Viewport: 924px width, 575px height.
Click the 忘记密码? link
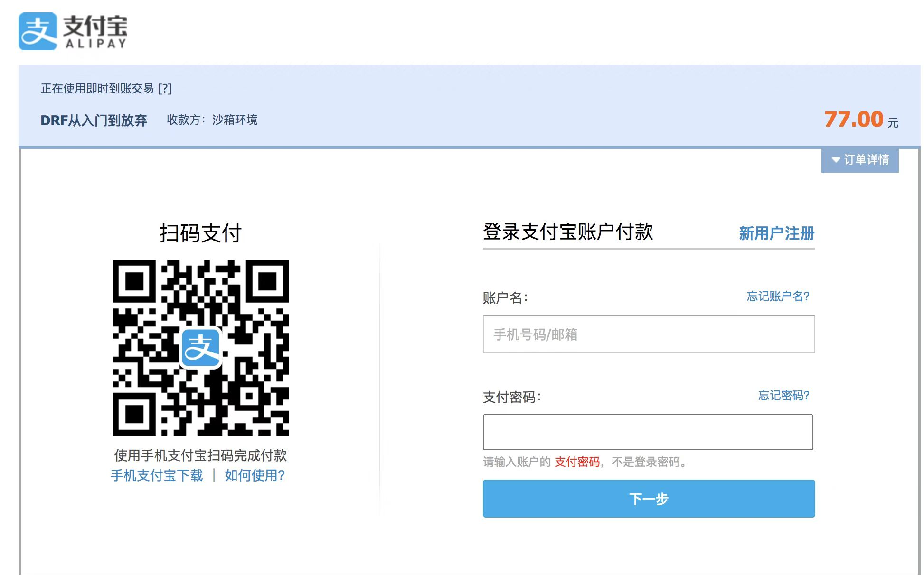[783, 396]
